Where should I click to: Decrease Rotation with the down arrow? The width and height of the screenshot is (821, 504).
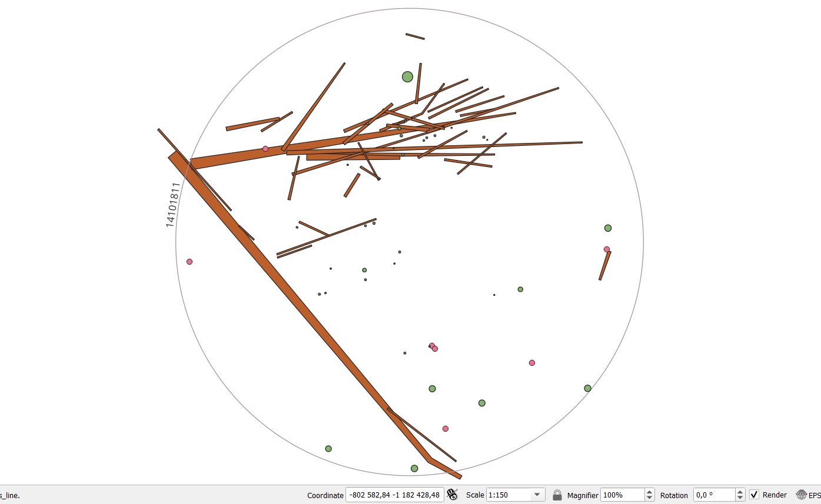740,498
